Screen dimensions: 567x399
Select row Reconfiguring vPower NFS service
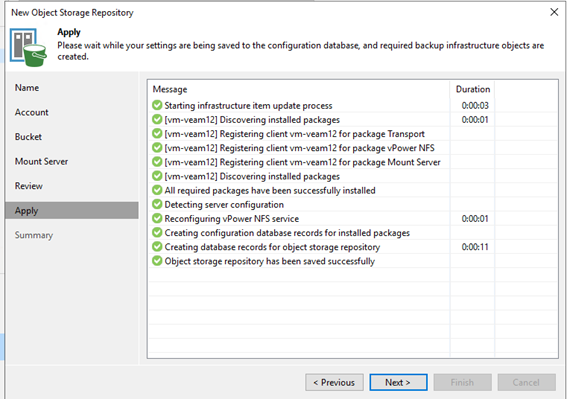click(353, 218)
